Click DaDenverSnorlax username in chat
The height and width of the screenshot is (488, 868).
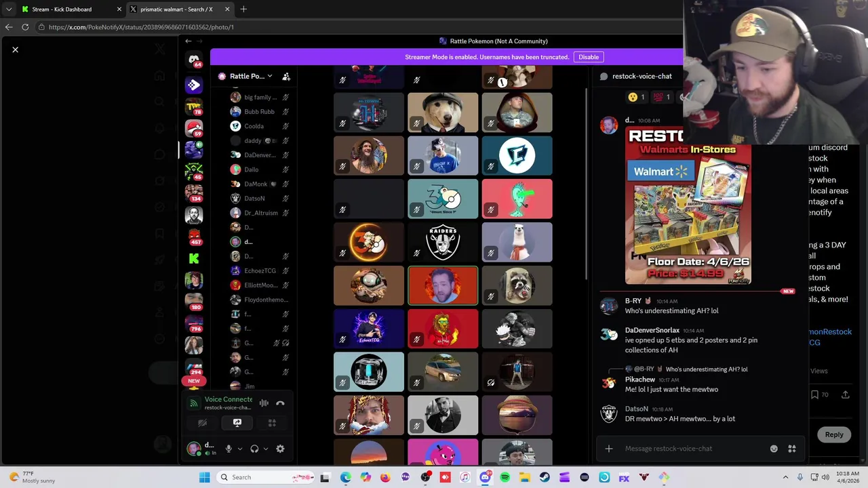652,330
